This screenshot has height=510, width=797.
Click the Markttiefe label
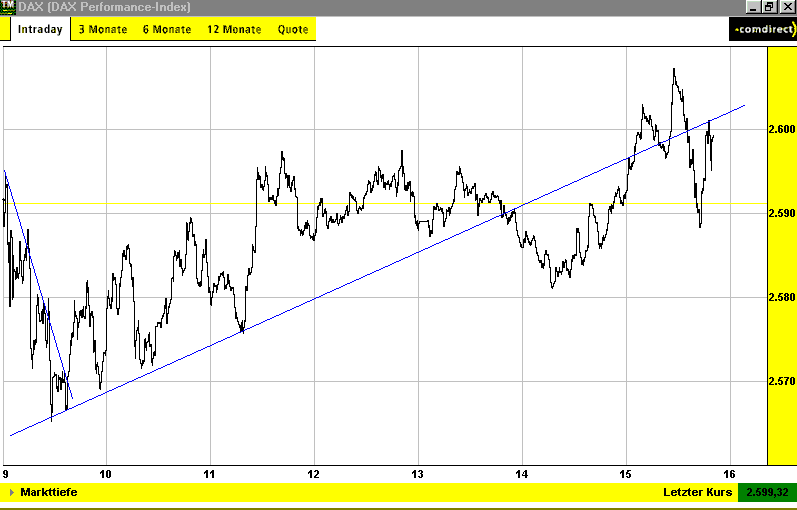click(49, 492)
